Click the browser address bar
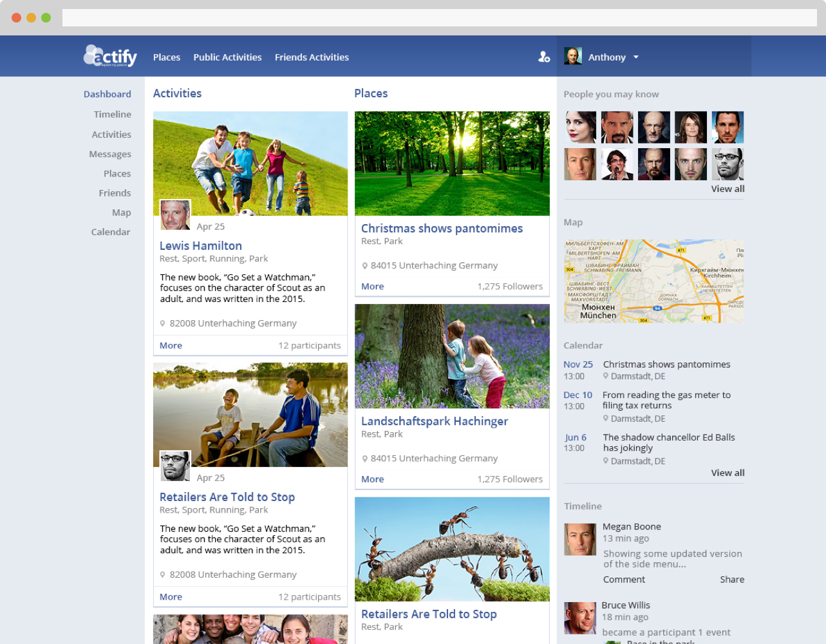Screen dimensions: 826x644 pyautogui.click(x=440, y=17)
